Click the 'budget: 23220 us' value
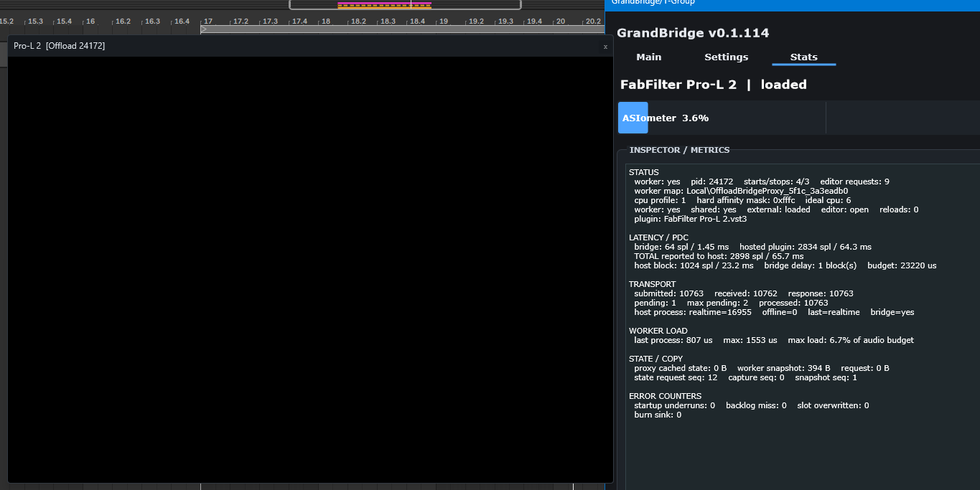The image size is (980, 490). tap(902, 265)
